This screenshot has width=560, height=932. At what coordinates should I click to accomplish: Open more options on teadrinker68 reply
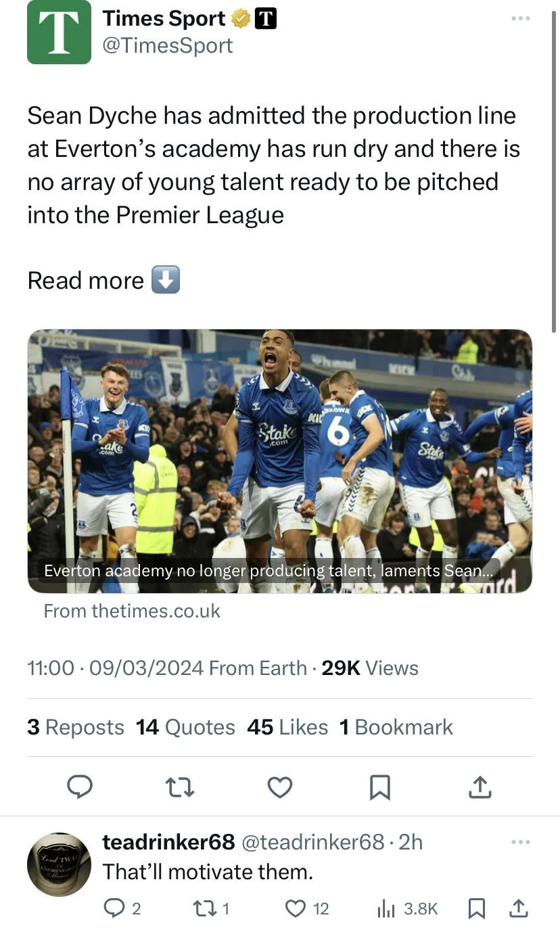coord(520,842)
